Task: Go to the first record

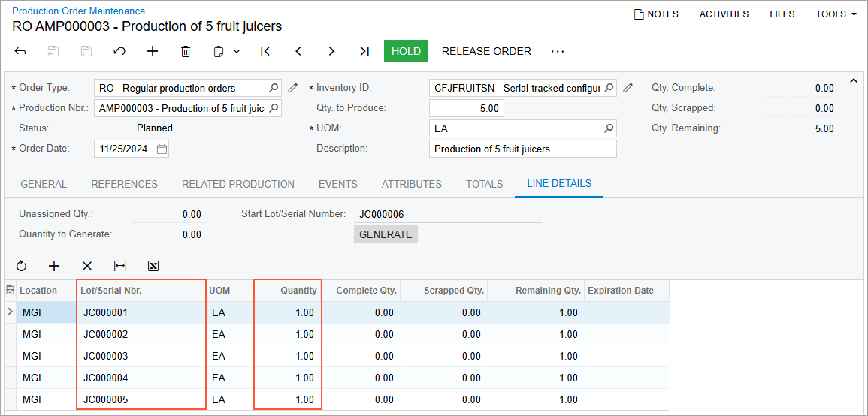Action: (265, 51)
